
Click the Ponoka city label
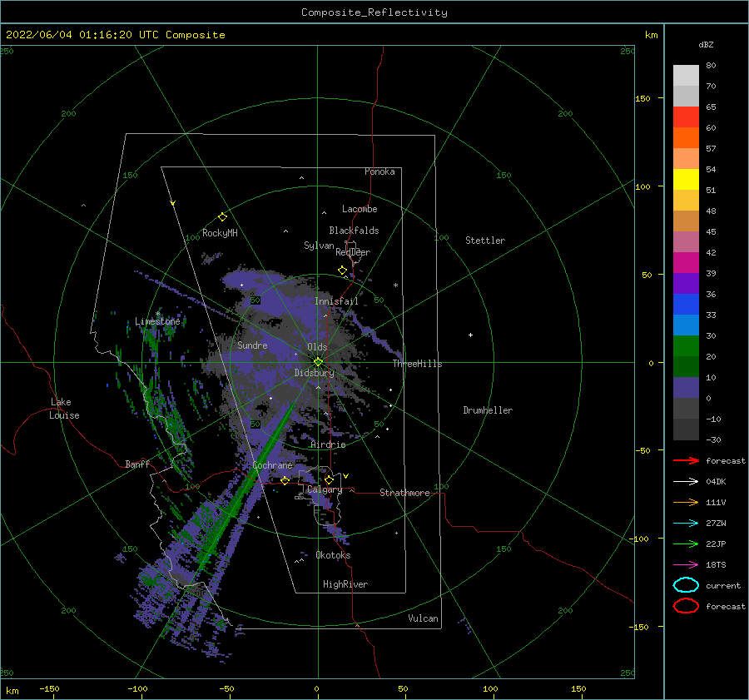pyautogui.click(x=379, y=171)
